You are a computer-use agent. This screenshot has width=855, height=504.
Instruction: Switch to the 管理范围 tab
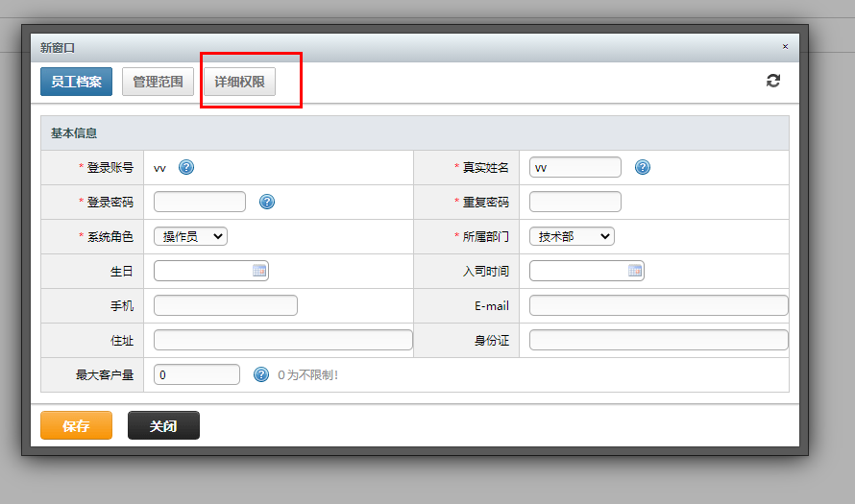tap(159, 82)
